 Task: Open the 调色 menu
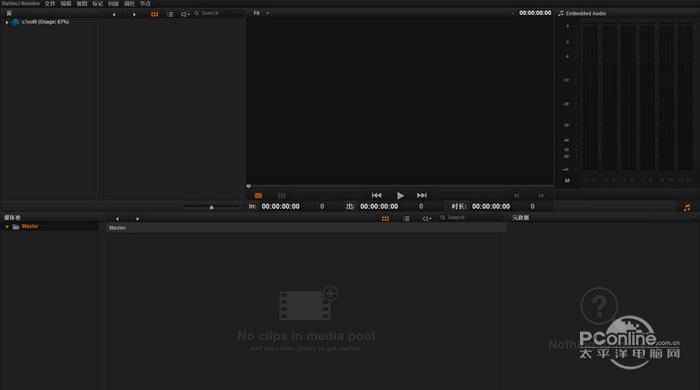coord(129,4)
